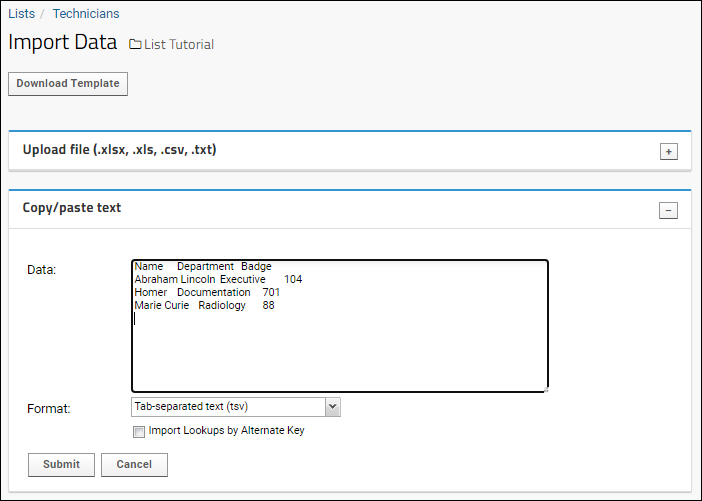Image resolution: width=702 pixels, height=501 pixels.
Task: Click the Submit button
Action: pyautogui.click(x=61, y=464)
